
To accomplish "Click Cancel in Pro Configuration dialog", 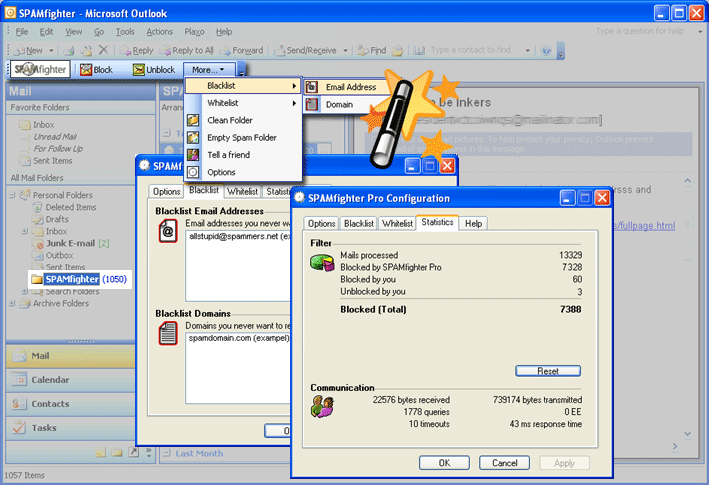I will 504,463.
